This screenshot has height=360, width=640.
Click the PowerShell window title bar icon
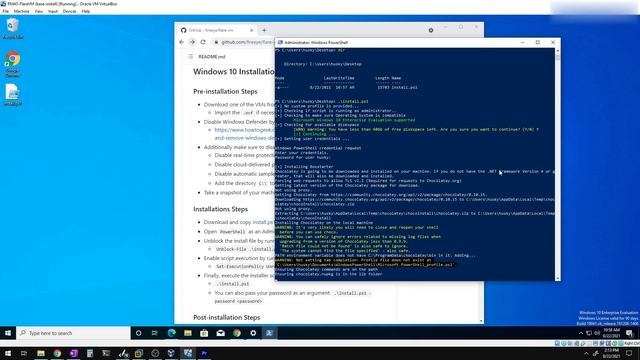280,42
